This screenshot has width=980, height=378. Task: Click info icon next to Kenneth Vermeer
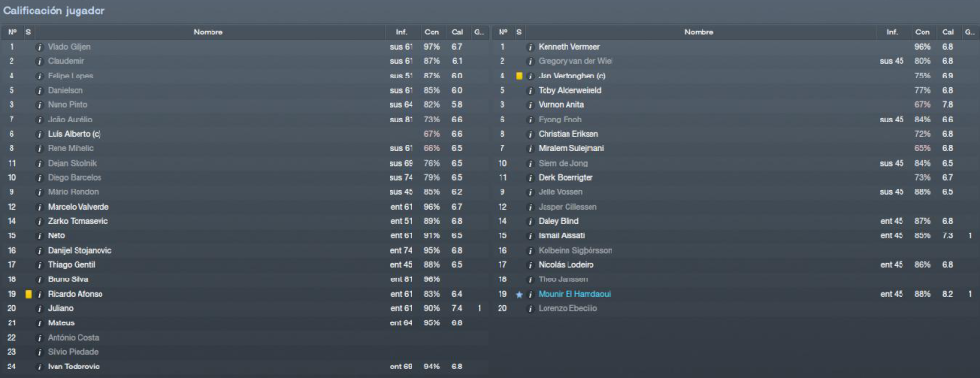531,47
